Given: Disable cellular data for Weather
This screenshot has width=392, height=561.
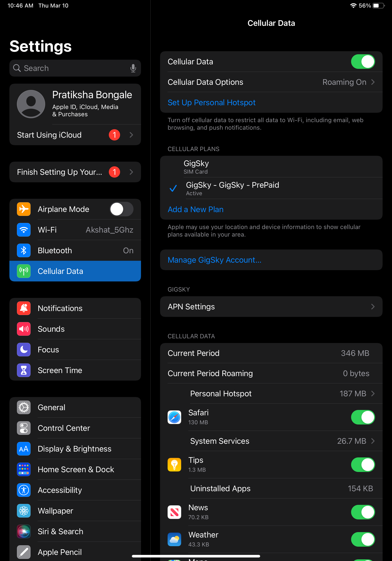Looking at the screenshot, I should (x=363, y=539).
